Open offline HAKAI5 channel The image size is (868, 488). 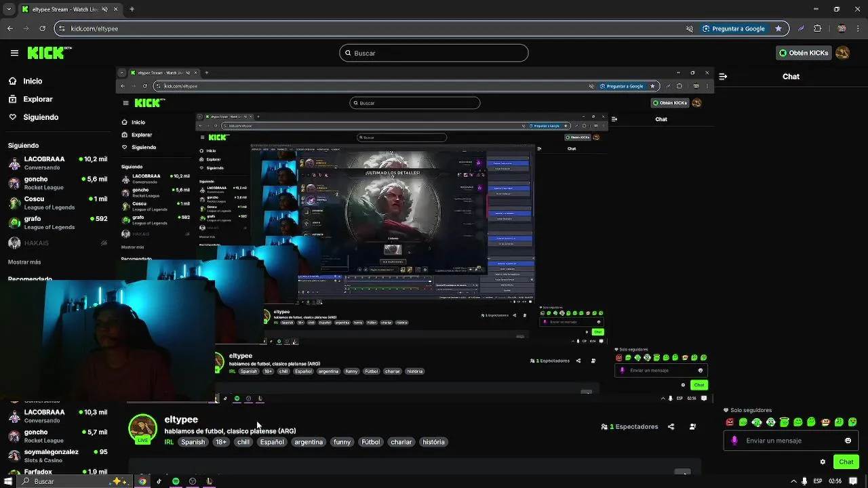(58, 243)
